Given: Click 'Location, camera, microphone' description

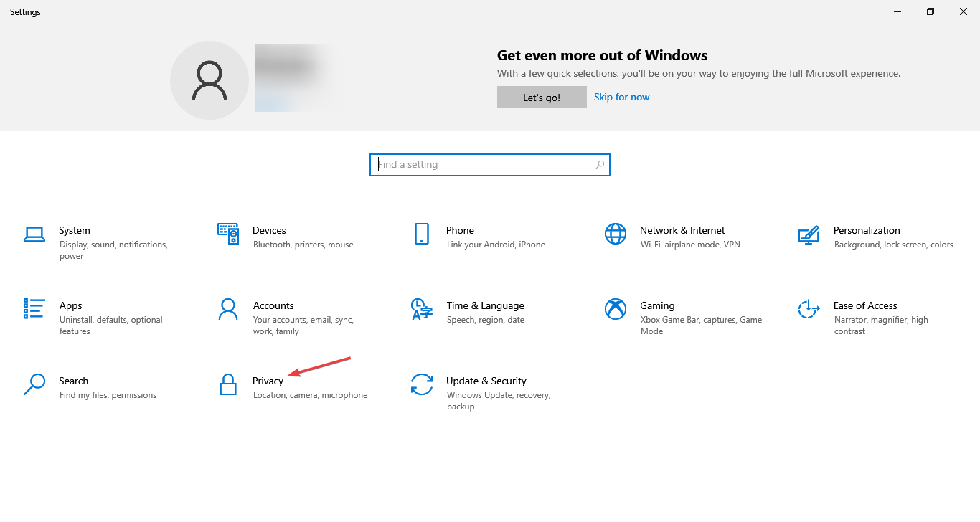Looking at the screenshot, I should point(311,395).
